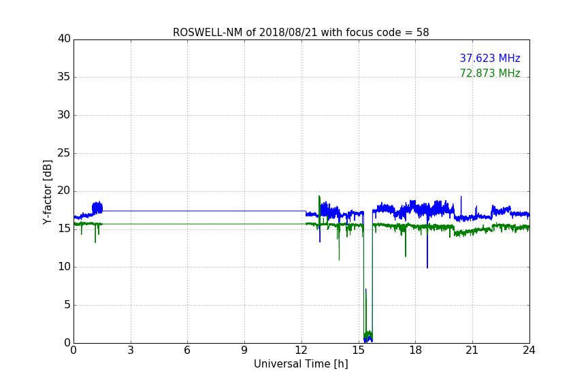This screenshot has width=588, height=392.
Task: Select the 37.623 MHz legend label
Action: [490, 59]
